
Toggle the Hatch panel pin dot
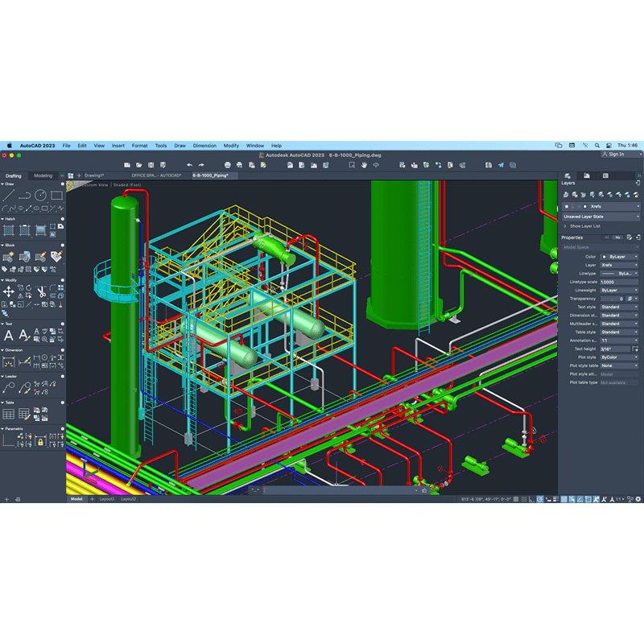(x=63, y=219)
